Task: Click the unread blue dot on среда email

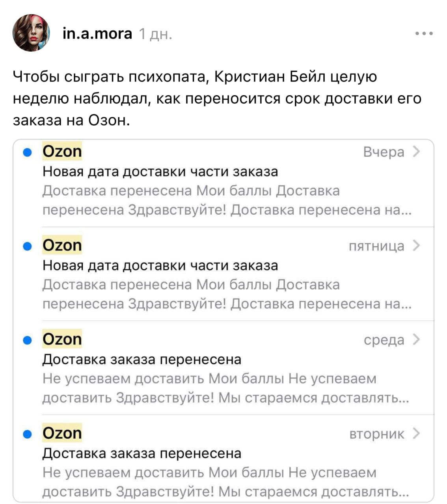Action: tap(27, 340)
